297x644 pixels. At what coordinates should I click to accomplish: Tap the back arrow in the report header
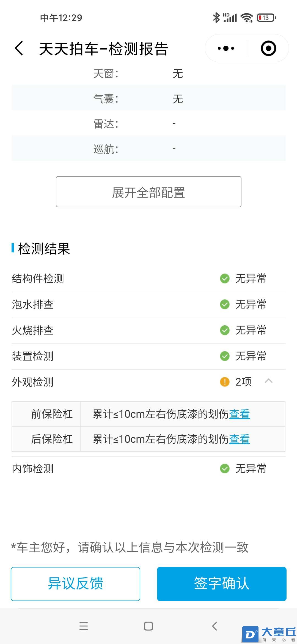[x=19, y=48]
